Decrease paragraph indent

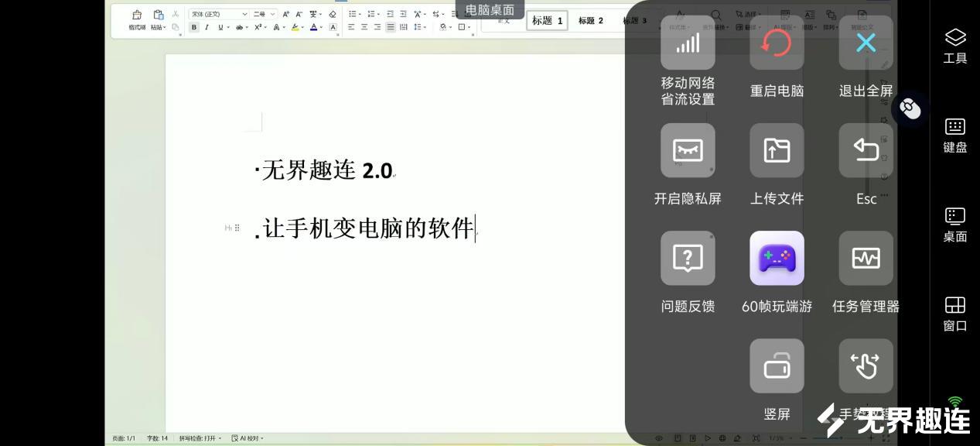pyautogui.click(x=391, y=14)
